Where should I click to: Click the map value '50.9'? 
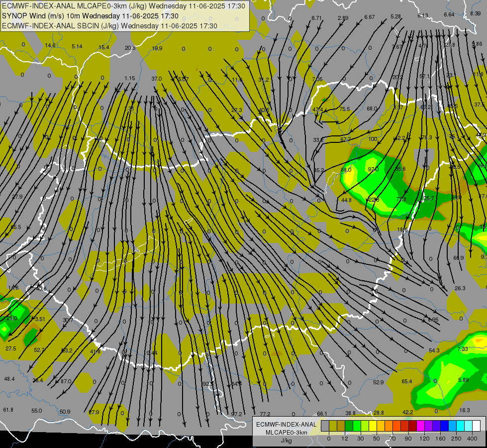[65, 412]
